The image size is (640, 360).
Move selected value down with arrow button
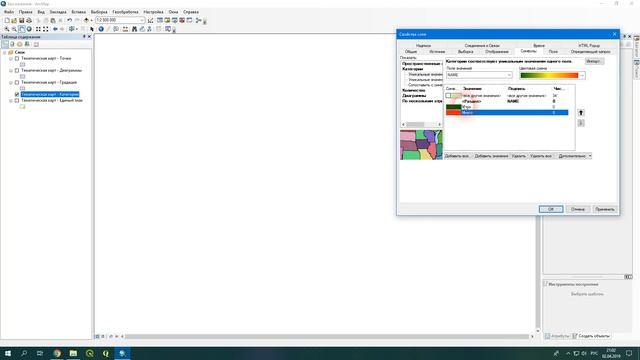581,123
